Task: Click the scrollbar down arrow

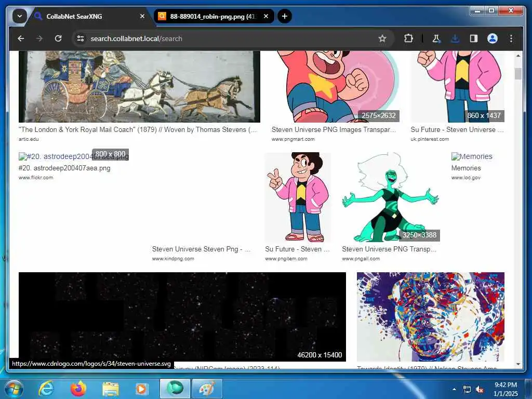Action: click(x=518, y=364)
